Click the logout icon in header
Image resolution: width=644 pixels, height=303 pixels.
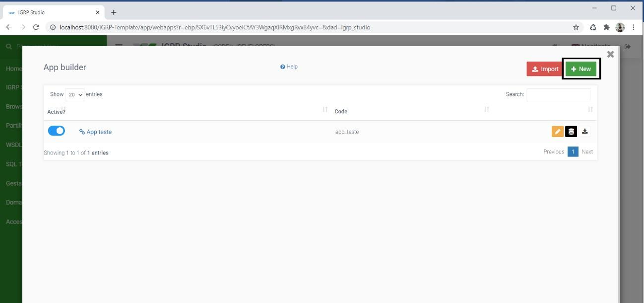[x=628, y=46]
